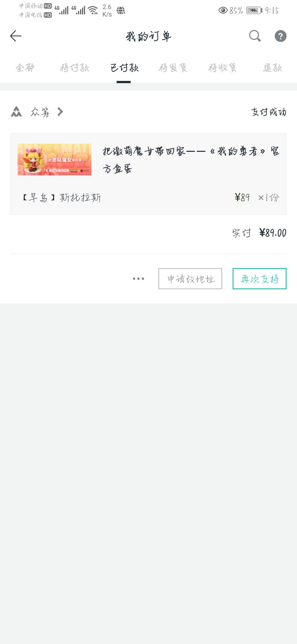This screenshot has height=644, width=297.
Task: Click the 申请改地址 button
Action: (x=190, y=279)
